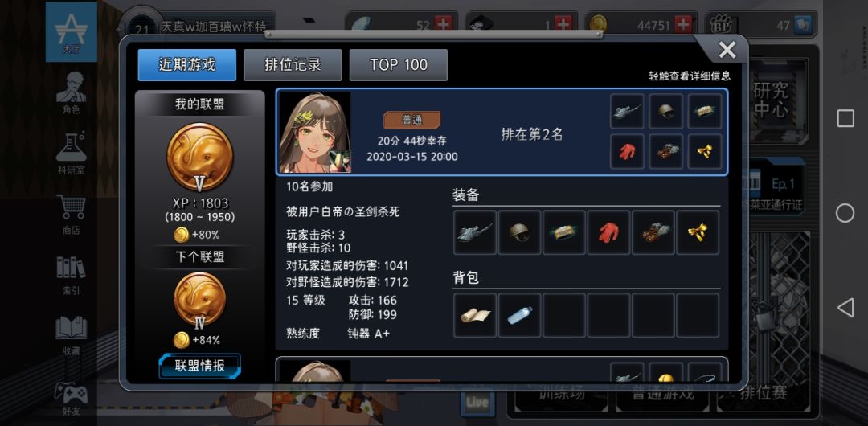Close the match record dialog
Viewport: 868px width, 426px height.
click(727, 51)
